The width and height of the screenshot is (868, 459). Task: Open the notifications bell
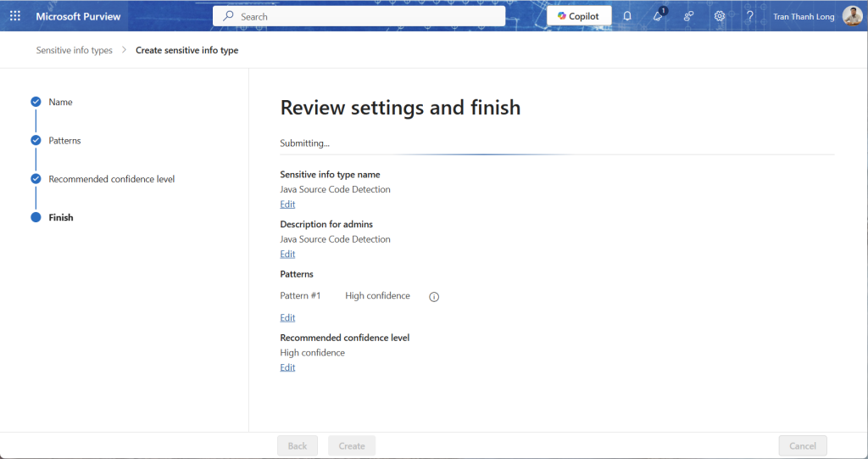[x=627, y=16]
